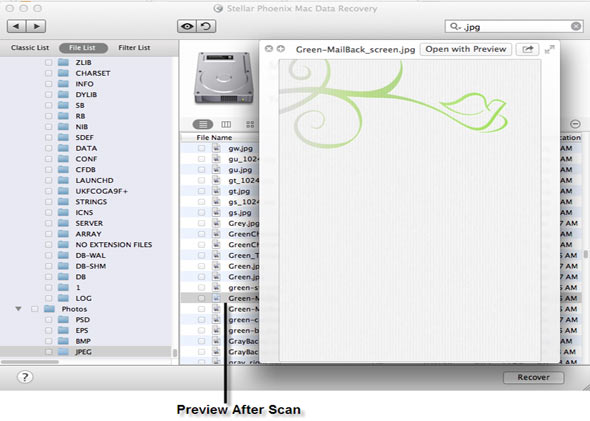Click inside the .jpg search field
The height and width of the screenshot is (421, 590).
tap(514, 26)
